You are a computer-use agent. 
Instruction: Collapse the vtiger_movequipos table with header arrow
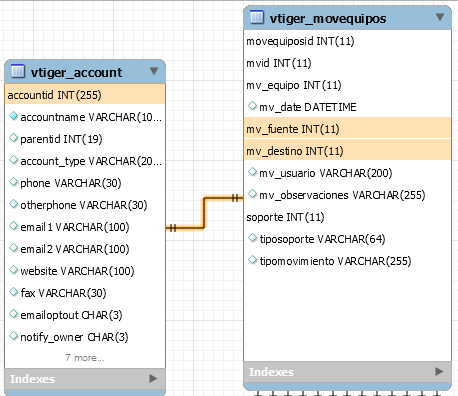[440, 17]
